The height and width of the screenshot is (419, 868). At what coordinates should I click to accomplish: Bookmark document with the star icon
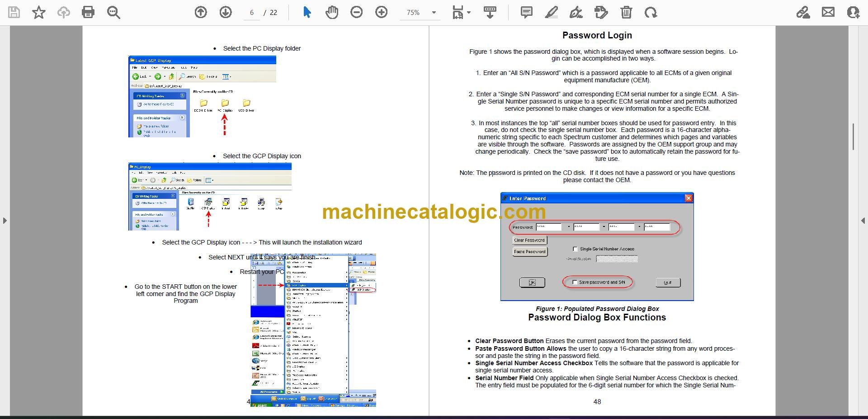(39, 12)
